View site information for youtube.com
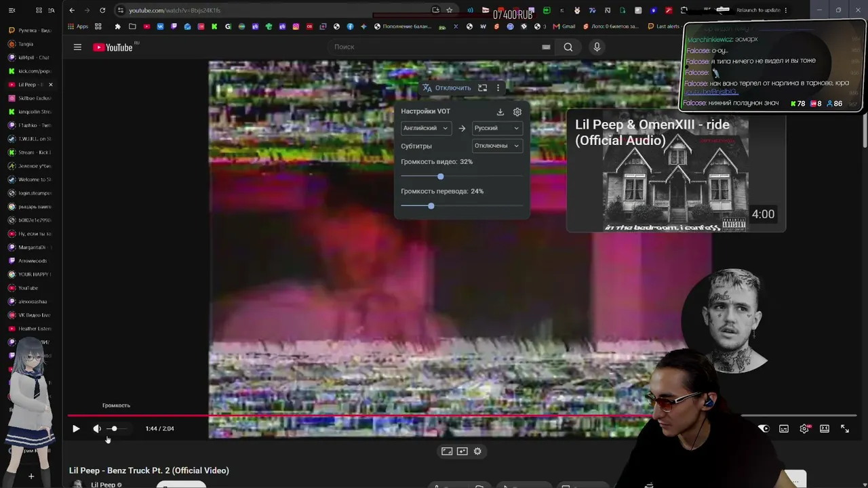 (x=120, y=10)
